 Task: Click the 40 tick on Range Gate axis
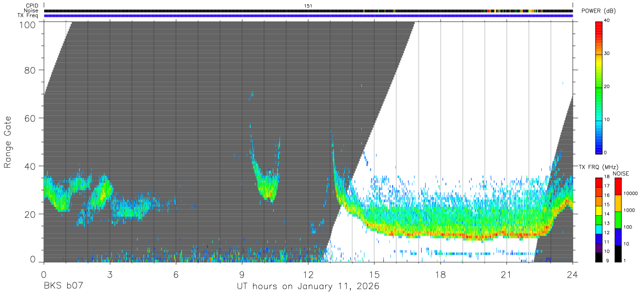[x=30, y=166]
